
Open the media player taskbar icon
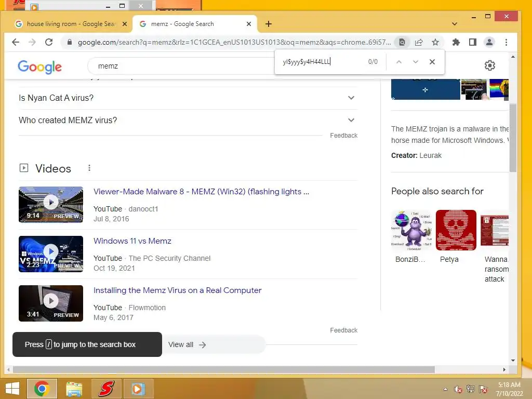click(x=138, y=389)
